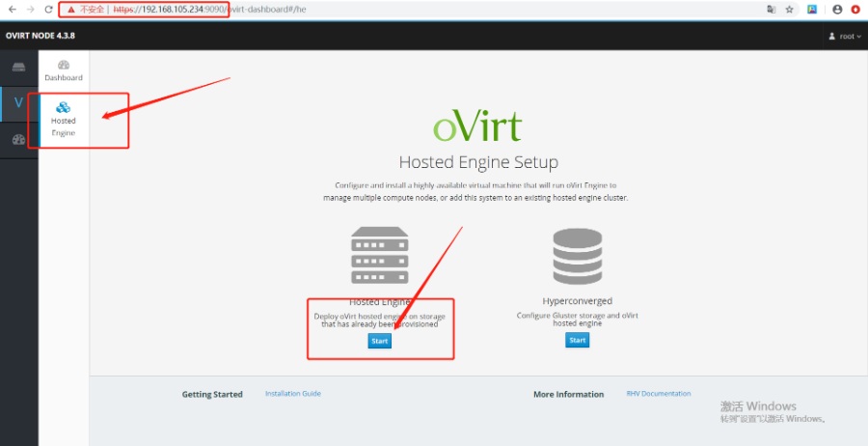
Task: Click the image extension icon in toolbar
Action: [x=812, y=10]
